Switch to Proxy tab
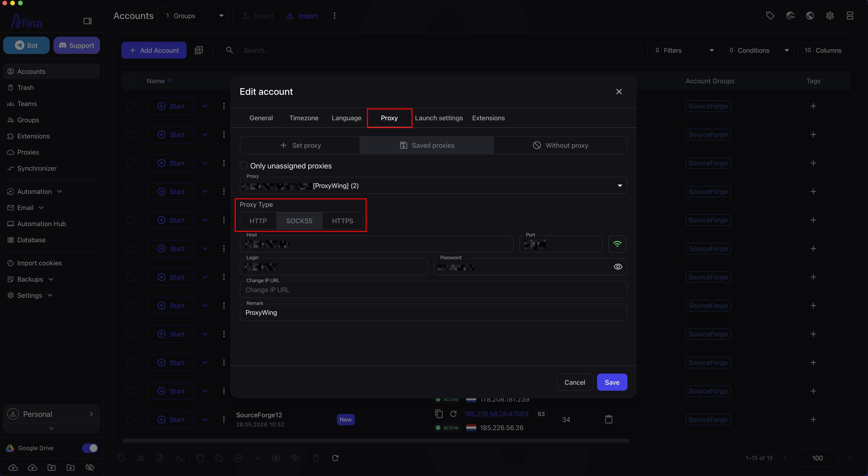Viewport: 868px width, 476px height. pyautogui.click(x=389, y=118)
